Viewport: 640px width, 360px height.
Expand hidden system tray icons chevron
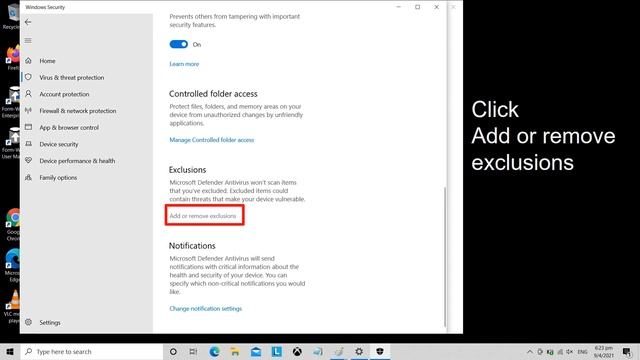530,351
